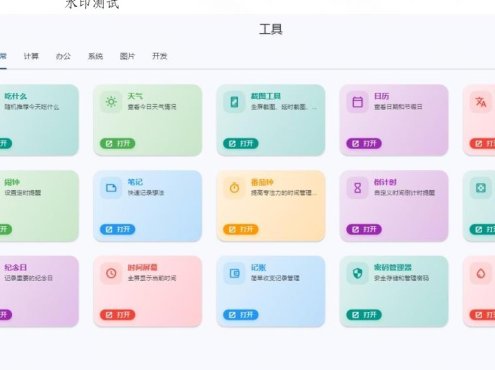Open the 天气 tool with its green 打开 button
This screenshot has width=495, height=370.
point(118,144)
